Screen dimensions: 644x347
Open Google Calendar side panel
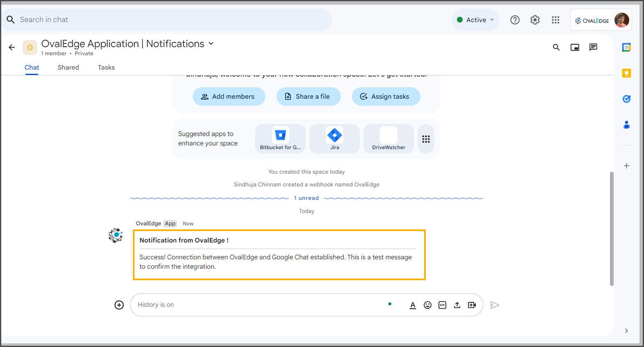[x=626, y=48]
